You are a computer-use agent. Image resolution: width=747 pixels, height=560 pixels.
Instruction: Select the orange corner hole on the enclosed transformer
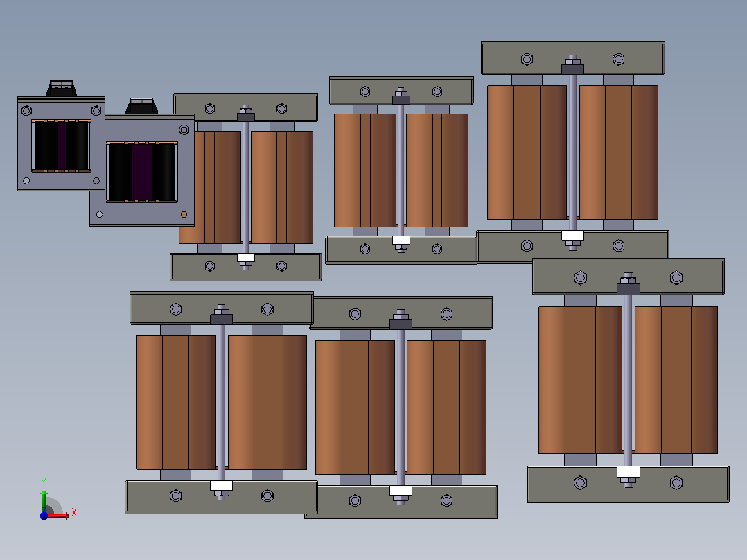(184, 214)
